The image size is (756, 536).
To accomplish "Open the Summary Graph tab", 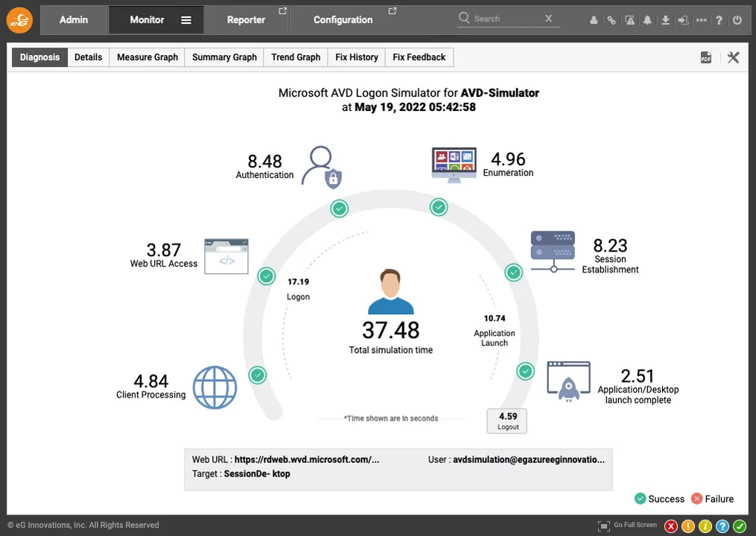I will [x=224, y=57].
